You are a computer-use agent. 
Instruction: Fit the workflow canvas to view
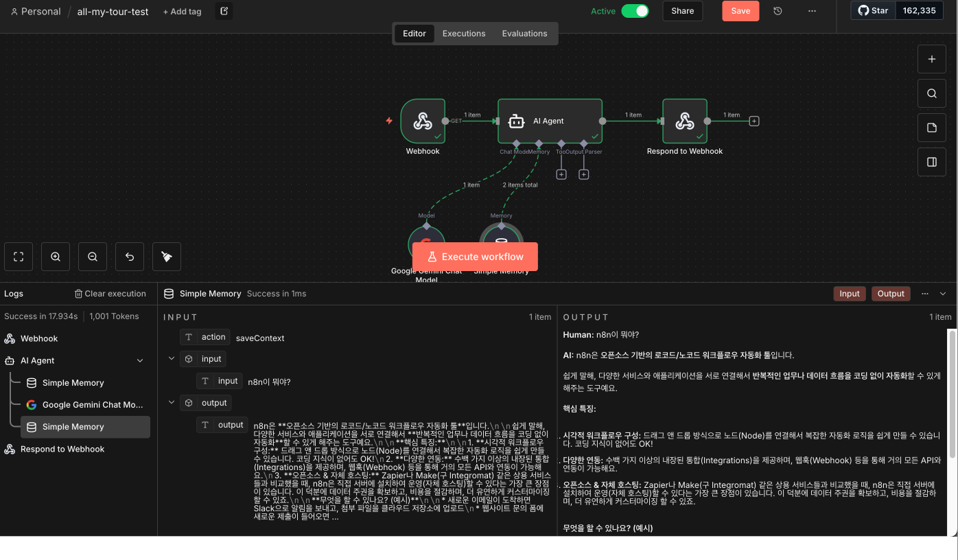(x=19, y=257)
